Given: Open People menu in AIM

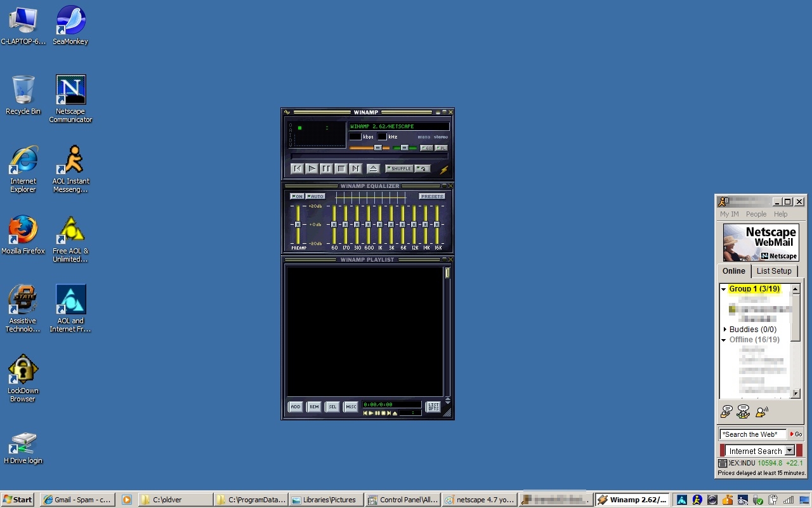Looking at the screenshot, I should [x=756, y=214].
